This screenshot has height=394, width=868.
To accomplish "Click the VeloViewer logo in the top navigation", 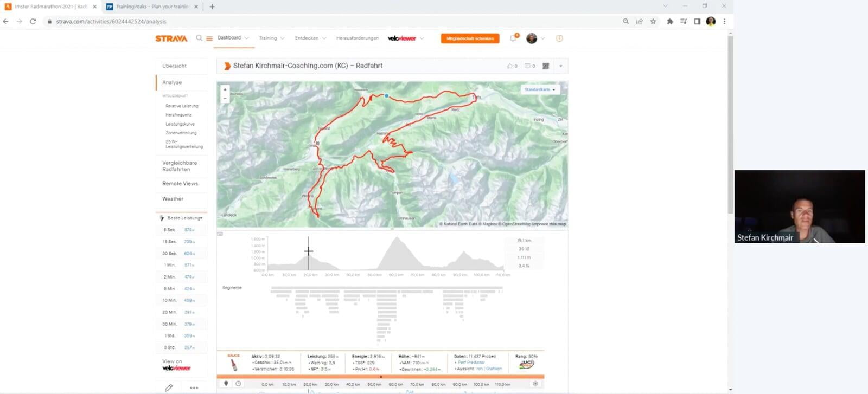I will (402, 38).
